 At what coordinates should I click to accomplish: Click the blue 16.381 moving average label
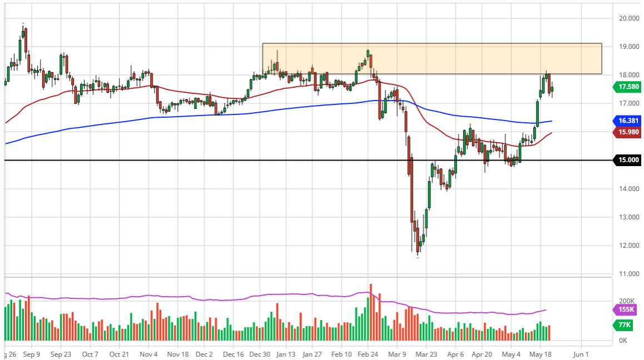click(x=627, y=121)
